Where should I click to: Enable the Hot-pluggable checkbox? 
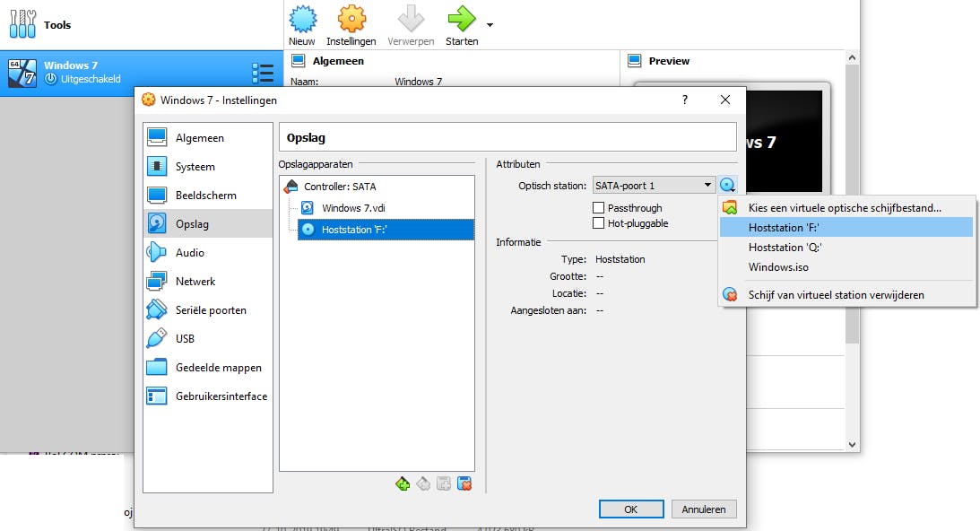pyautogui.click(x=598, y=223)
